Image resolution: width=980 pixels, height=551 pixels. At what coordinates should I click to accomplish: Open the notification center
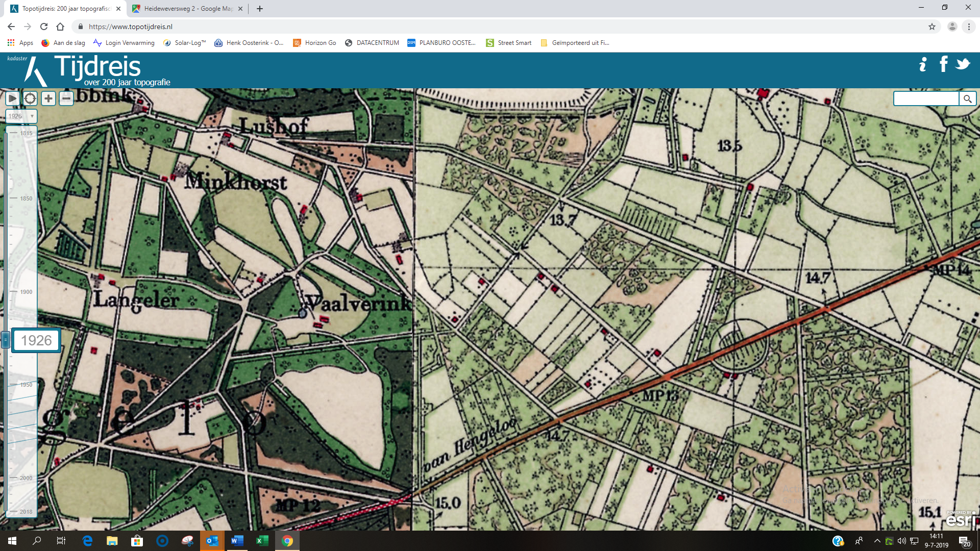coord(964,541)
